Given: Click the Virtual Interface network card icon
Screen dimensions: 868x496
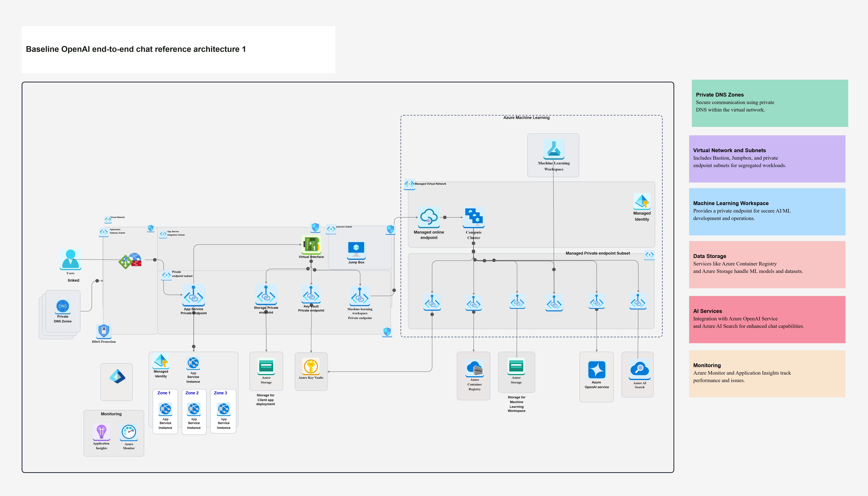Looking at the screenshot, I should click(x=311, y=244).
